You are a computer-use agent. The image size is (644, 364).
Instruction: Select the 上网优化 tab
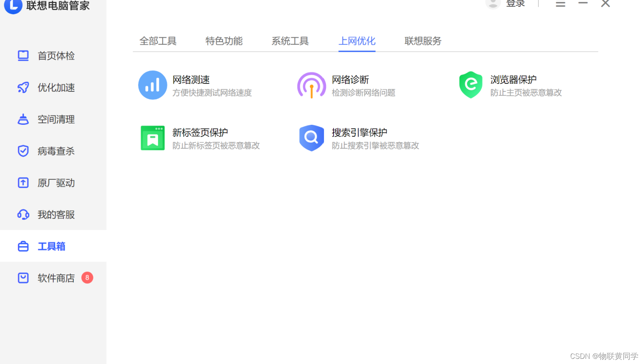(x=357, y=41)
